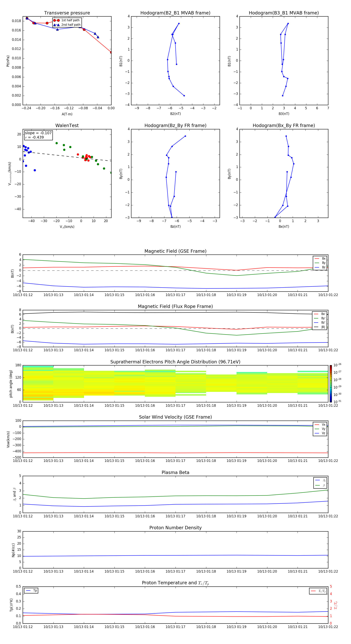
Task: Click the 'Vz' legend entry
Action: (x=320, y=433)
